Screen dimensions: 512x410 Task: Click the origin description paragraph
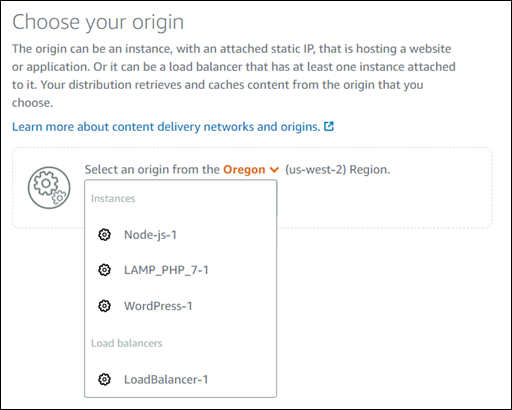[234, 76]
